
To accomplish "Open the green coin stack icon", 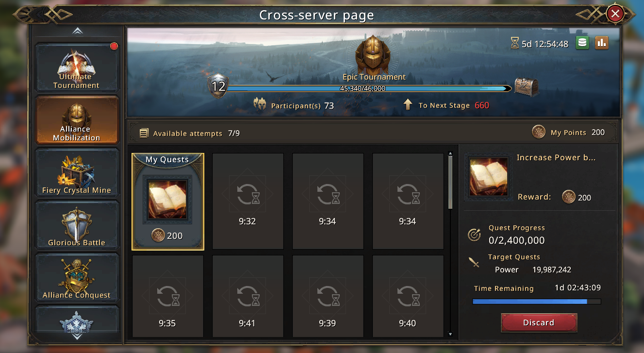I will point(583,43).
